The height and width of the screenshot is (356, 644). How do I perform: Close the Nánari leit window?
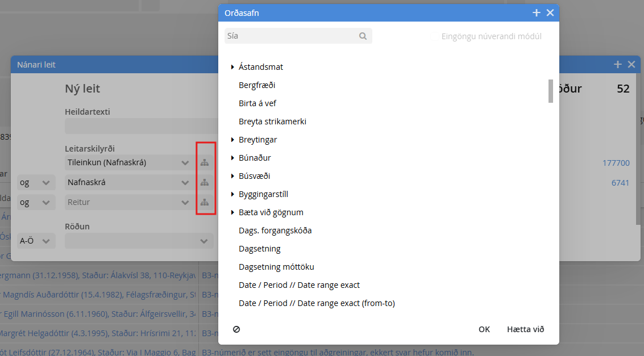[x=631, y=64]
